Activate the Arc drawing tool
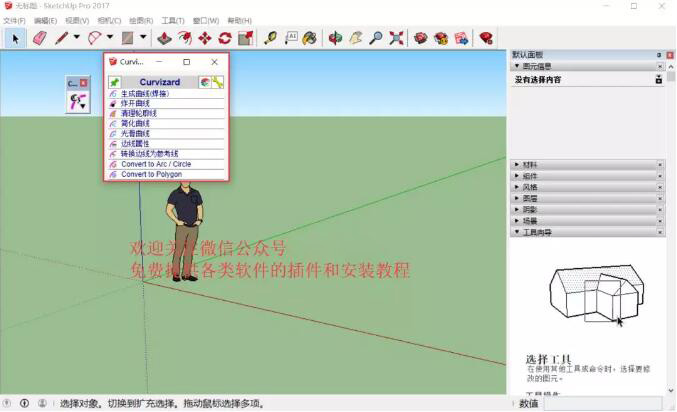 [95, 38]
